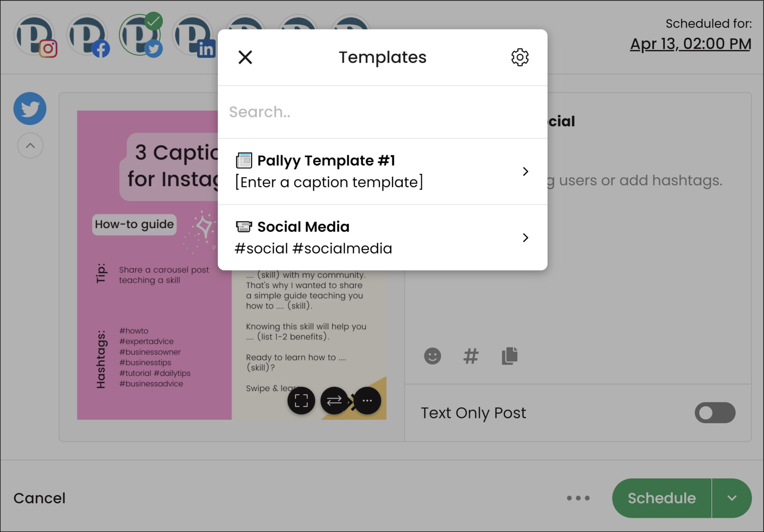
Task: Open Templates settings with gear icon
Action: click(519, 57)
